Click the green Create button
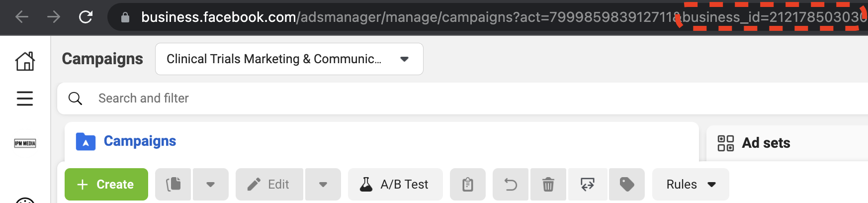 (106, 184)
